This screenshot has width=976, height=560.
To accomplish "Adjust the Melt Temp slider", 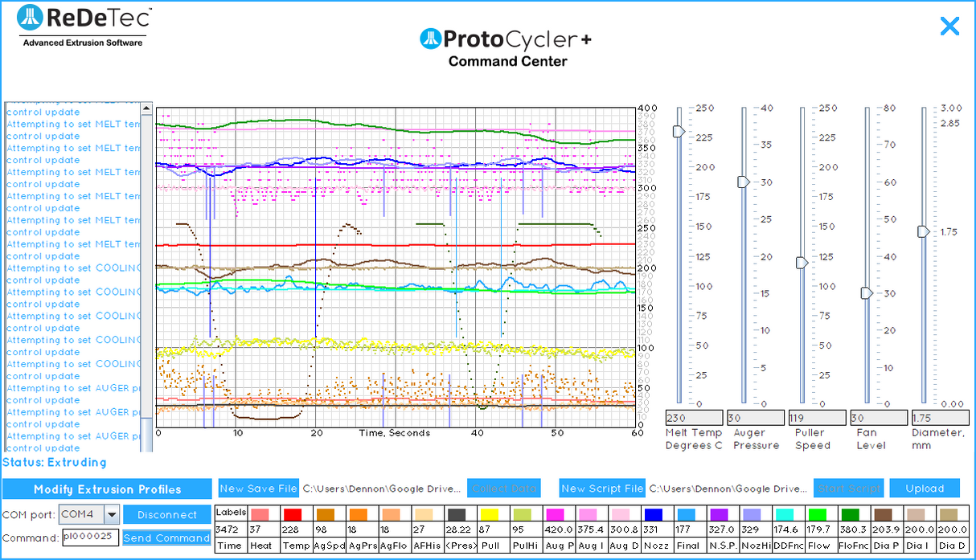I will (678, 132).
